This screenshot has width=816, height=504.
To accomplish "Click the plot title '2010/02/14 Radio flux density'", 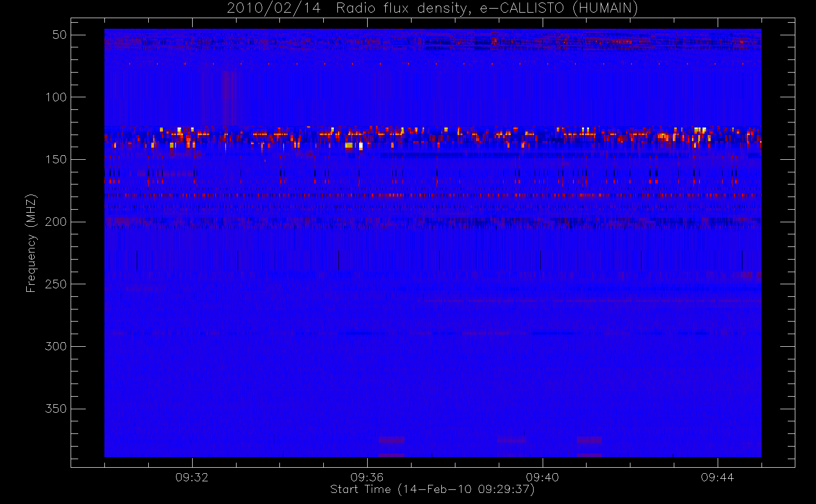I will coord(349,9).
